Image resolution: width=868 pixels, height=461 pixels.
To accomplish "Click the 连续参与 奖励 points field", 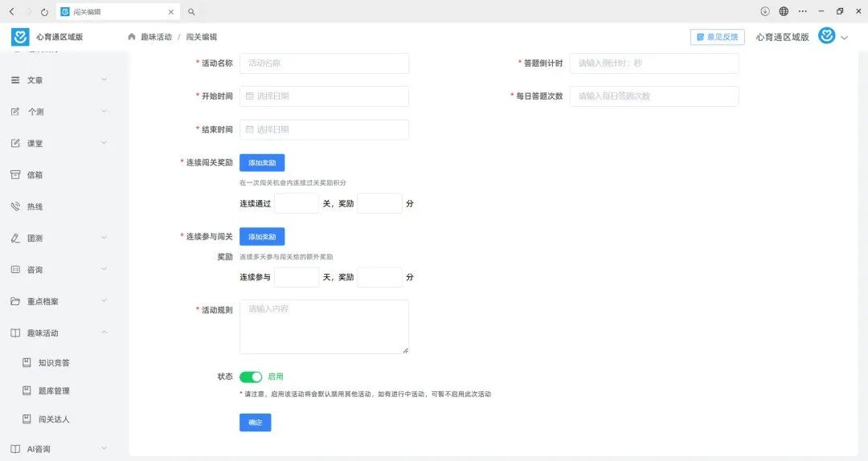I will (379, 277).
